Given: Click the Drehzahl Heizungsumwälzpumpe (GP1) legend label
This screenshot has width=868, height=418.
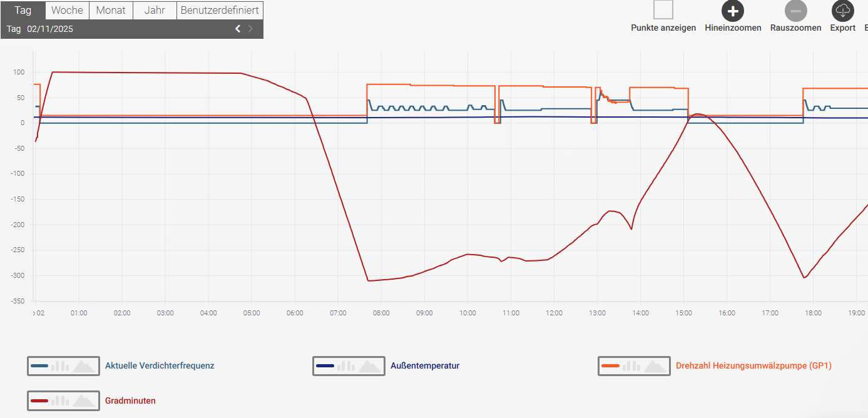Looking at the screenshot, I should pyautogui.click(x=753, y=366).
